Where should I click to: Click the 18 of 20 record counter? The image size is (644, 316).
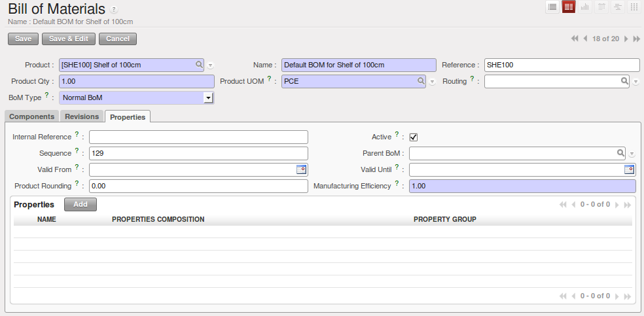pyautogui.click(x=606, y=39)
